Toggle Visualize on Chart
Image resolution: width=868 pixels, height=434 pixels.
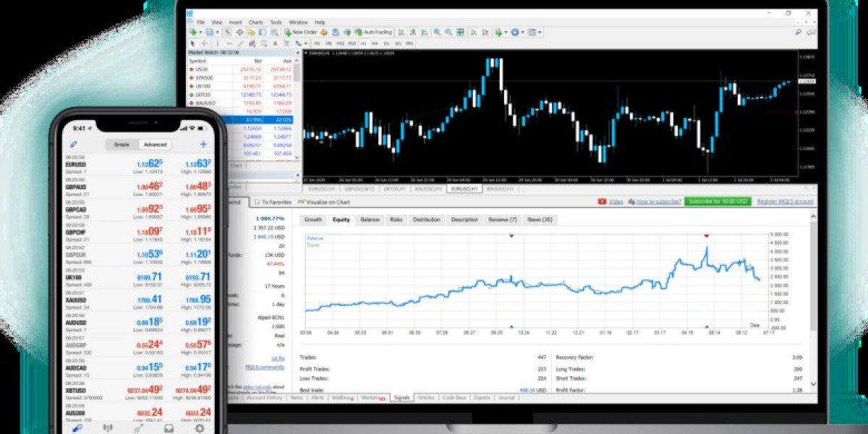click(x=325, y=202)
